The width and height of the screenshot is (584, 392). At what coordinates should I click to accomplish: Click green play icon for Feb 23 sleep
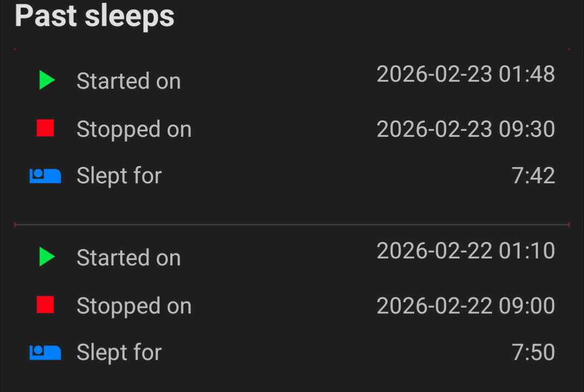click(47, 81)
